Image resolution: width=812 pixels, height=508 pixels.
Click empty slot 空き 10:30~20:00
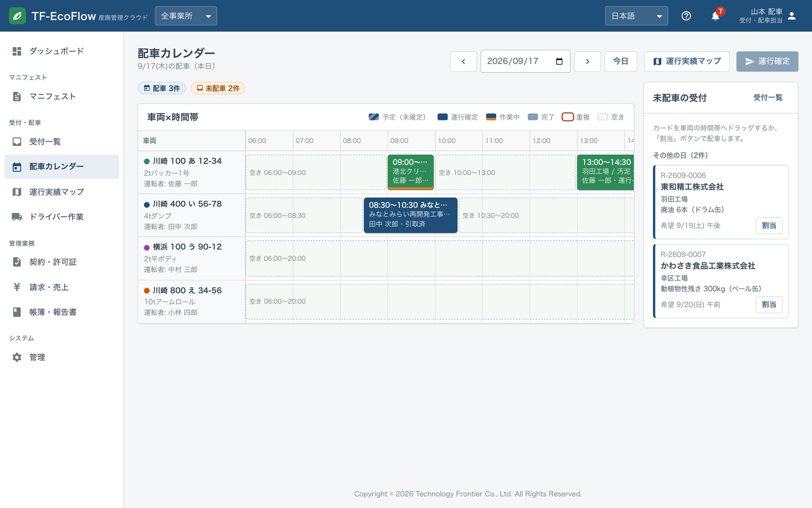547,215
